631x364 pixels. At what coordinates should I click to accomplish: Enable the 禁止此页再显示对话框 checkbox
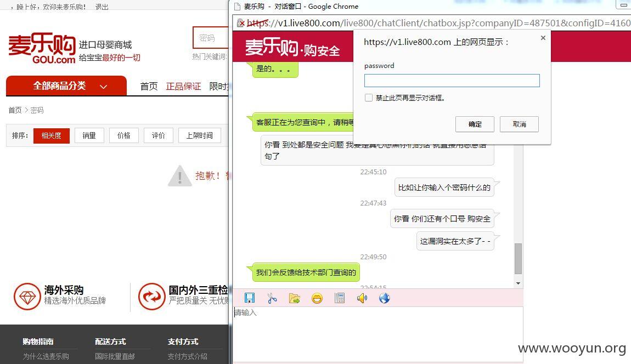(x=369, y=98)
